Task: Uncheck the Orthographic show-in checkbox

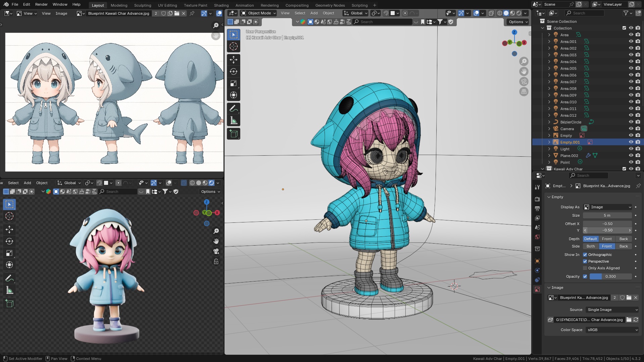Action: point(585,255)
